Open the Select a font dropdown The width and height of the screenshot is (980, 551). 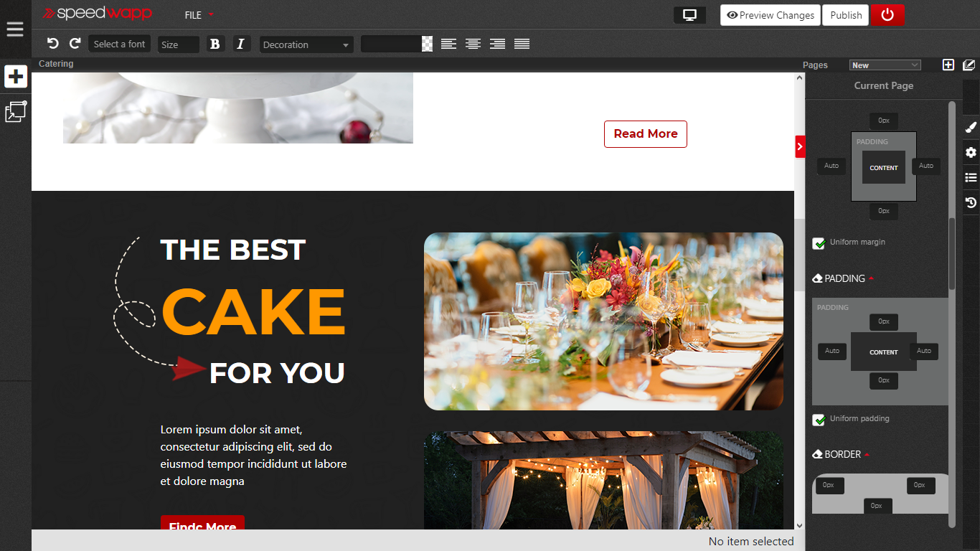tap(119, 44)
